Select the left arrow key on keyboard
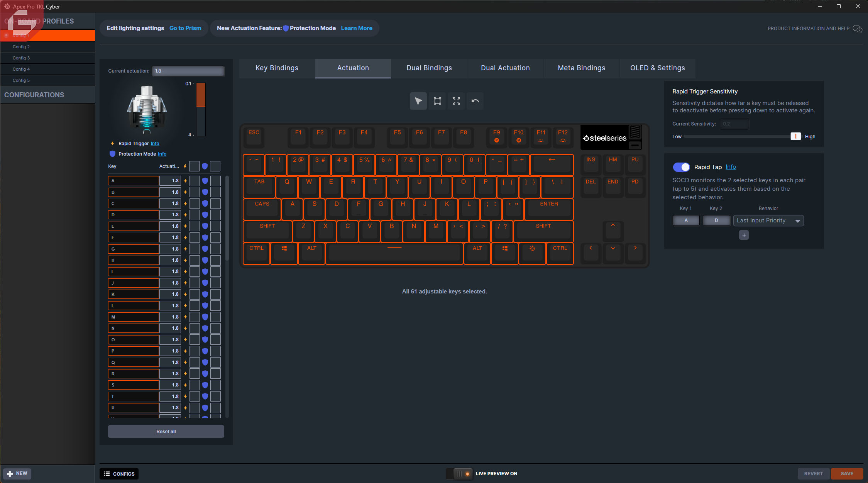The height and width of the screenshot is (483, 868). [591, 253]
